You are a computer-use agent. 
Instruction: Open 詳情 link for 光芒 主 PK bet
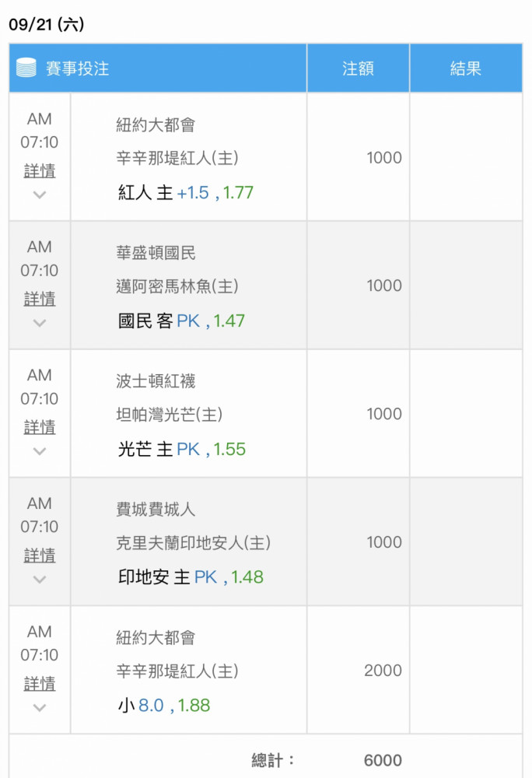[x=40, y=426]
